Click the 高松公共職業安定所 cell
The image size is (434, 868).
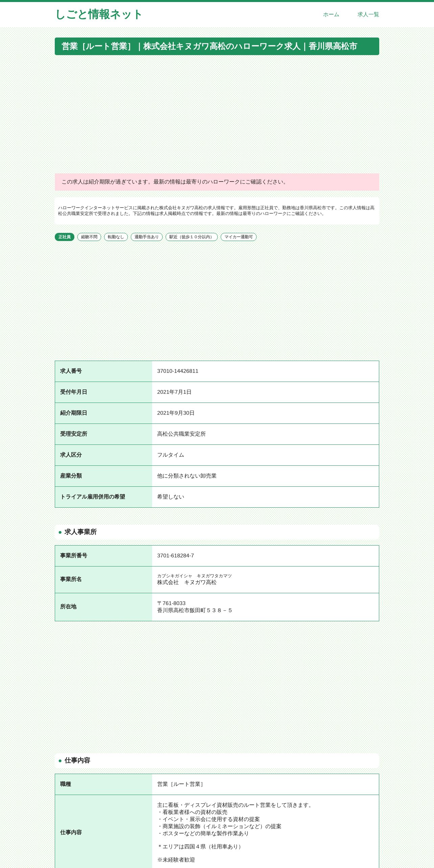[x=265, y=434]
